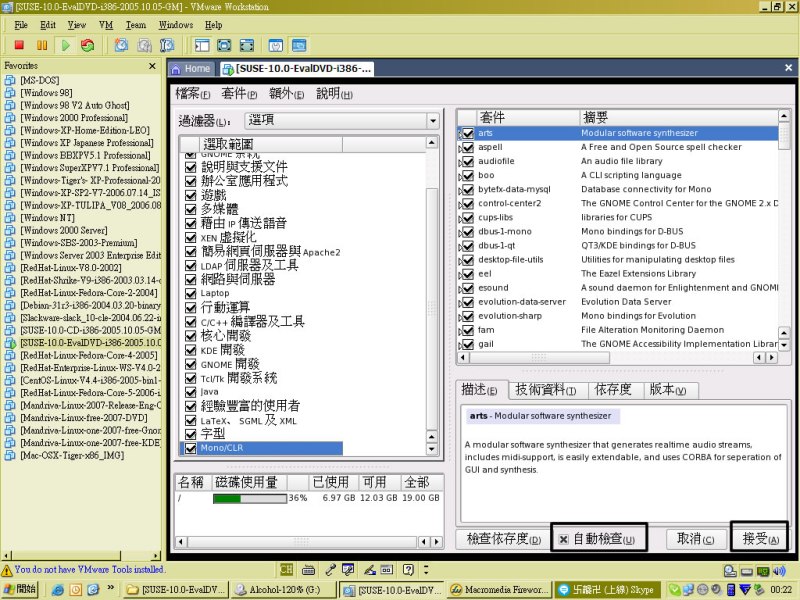Viewport: 800px width, 600px height.
Task: Open the 檔案 menu in YaST
Action: click(192, 94)
